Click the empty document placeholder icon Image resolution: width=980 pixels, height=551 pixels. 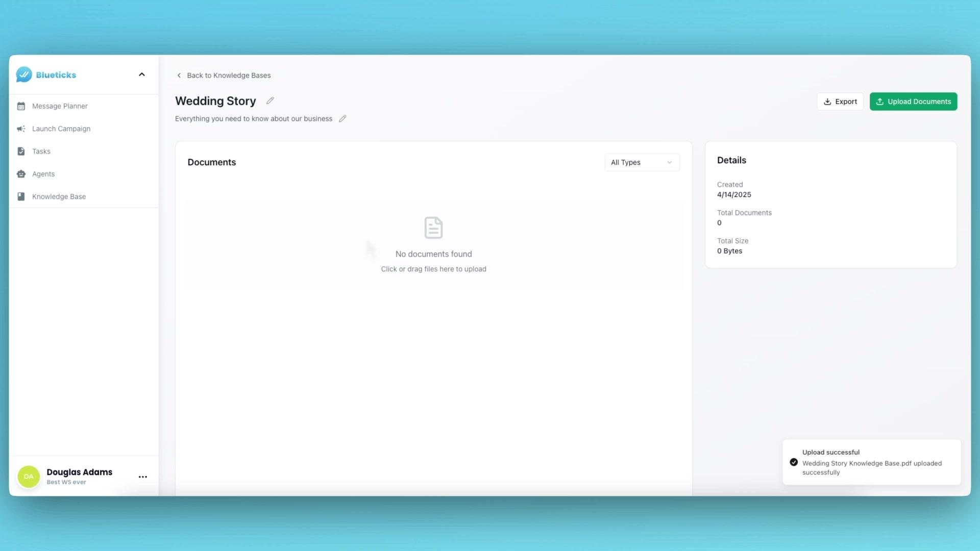point(433,228)
